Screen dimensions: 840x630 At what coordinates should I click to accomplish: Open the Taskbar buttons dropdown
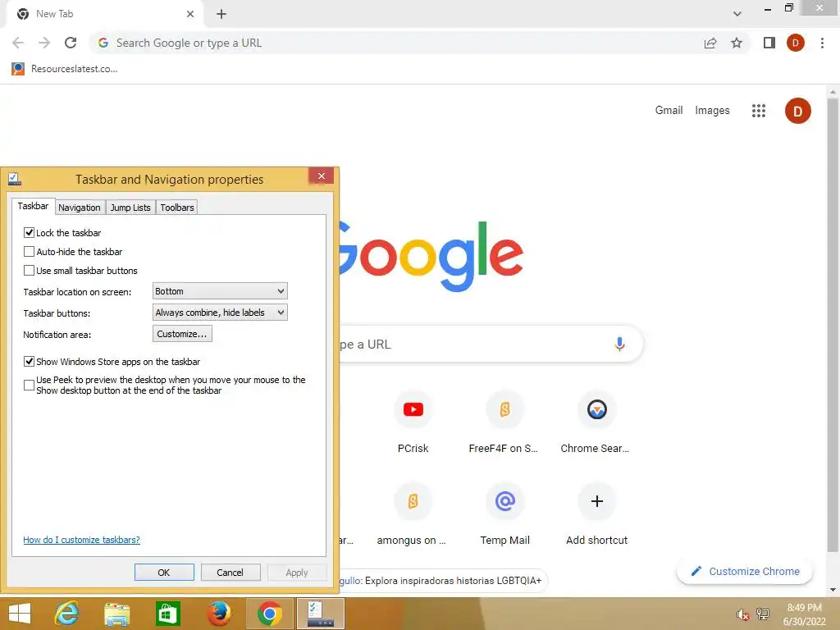pyautogui.click(x=220, y=313)
